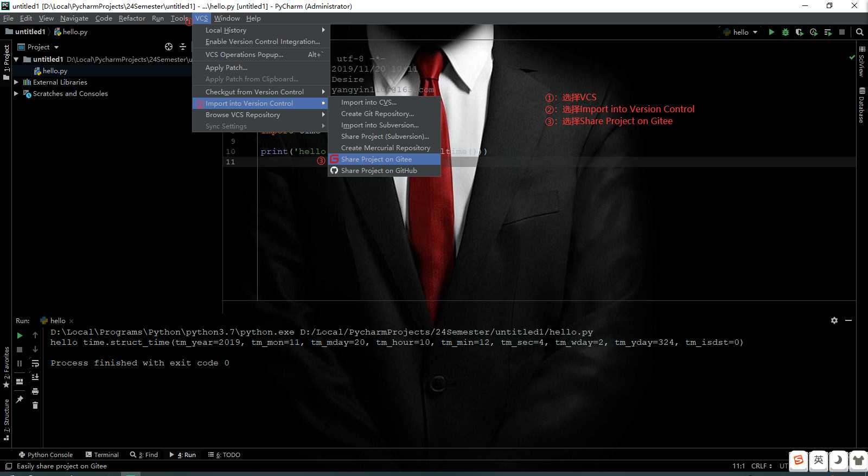Toggle the 1: Project tool window strip
868x476 pixels.
(x=6, y=62)
